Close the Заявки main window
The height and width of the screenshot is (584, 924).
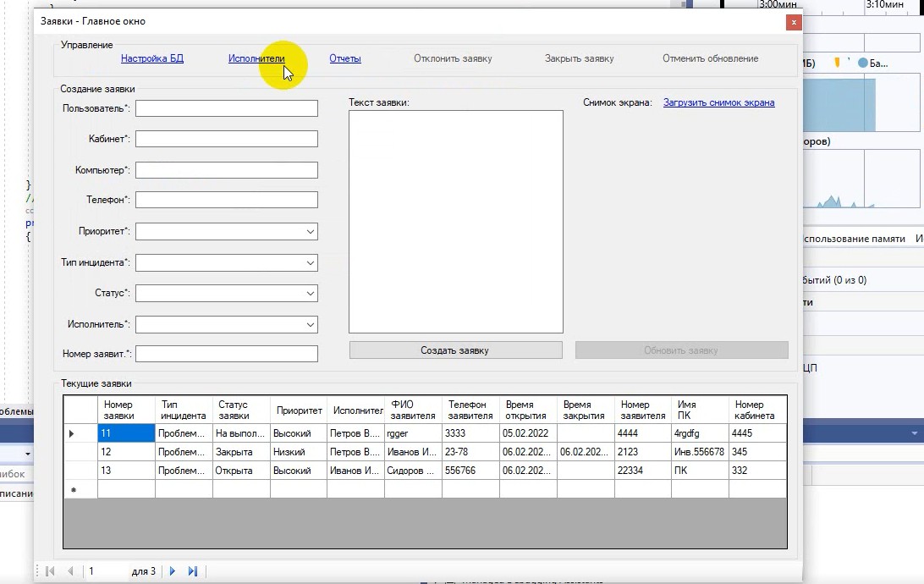coord(794,22)
